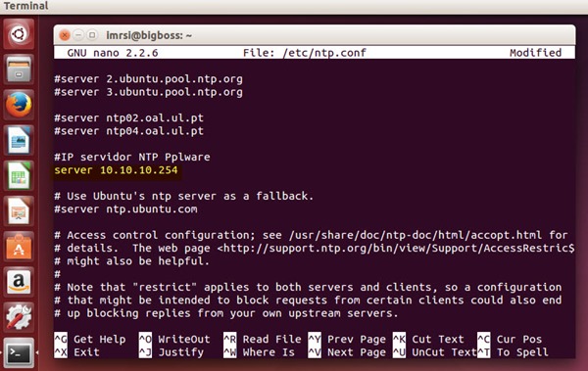Click the ^G Get Help shortcut
The image size is (588, 371).
[90, 339]
